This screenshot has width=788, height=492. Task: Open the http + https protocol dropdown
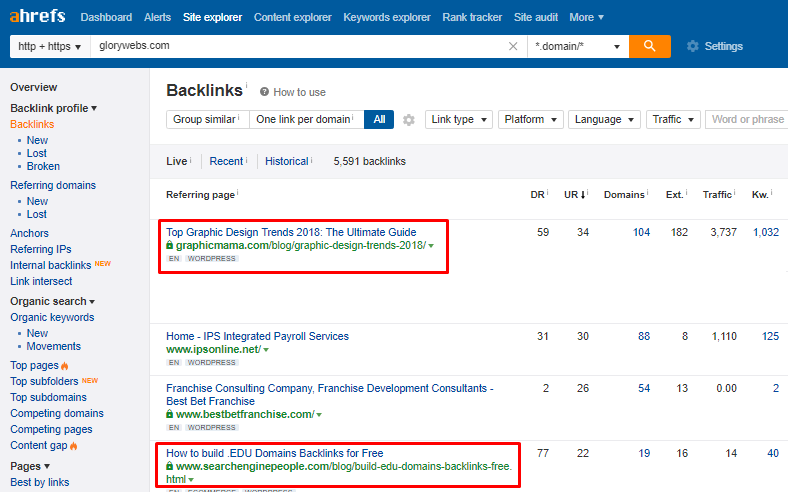point(49,47)
